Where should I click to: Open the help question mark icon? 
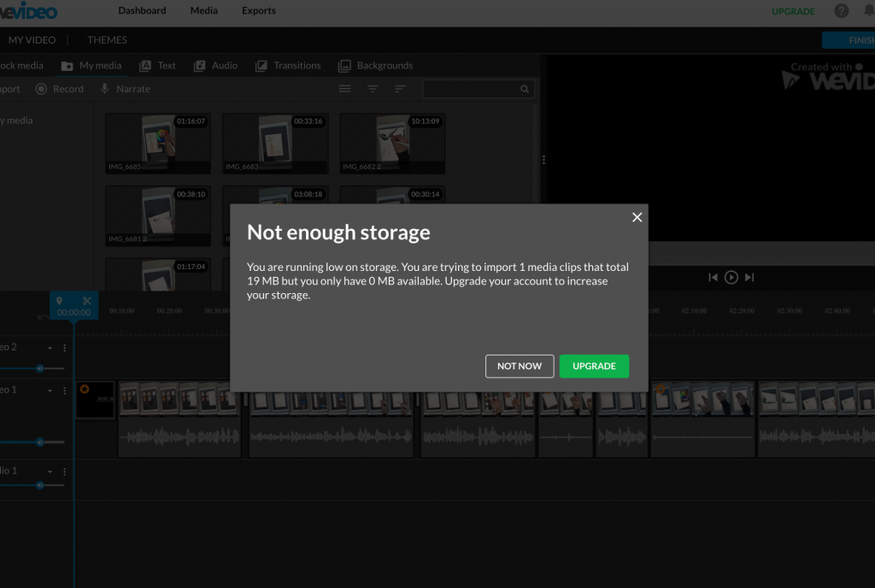point(841,10)
